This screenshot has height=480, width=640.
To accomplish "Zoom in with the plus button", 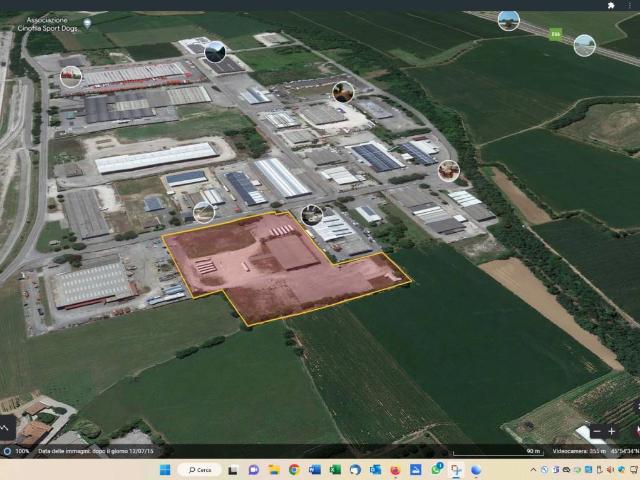I will click(x=612, y=432).
